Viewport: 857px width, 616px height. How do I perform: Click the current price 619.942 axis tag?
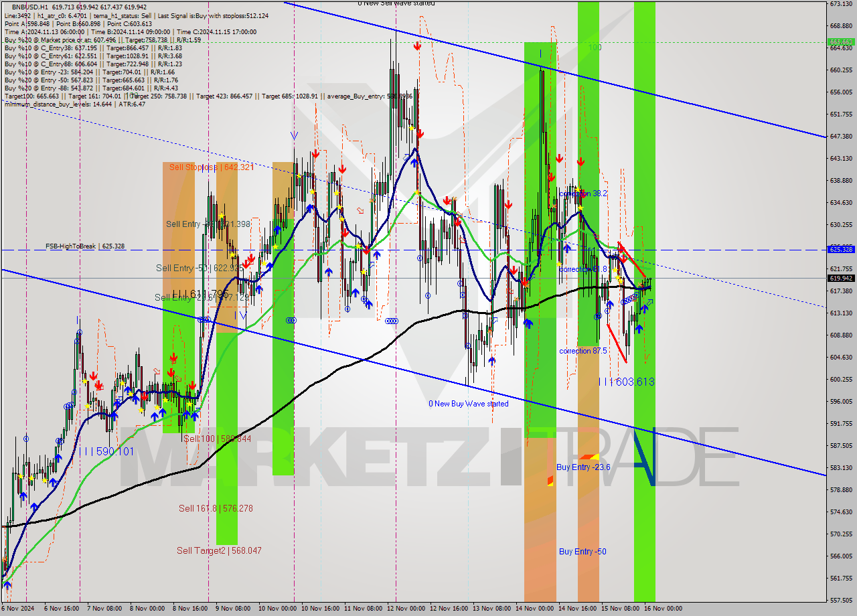pos(841,278)
